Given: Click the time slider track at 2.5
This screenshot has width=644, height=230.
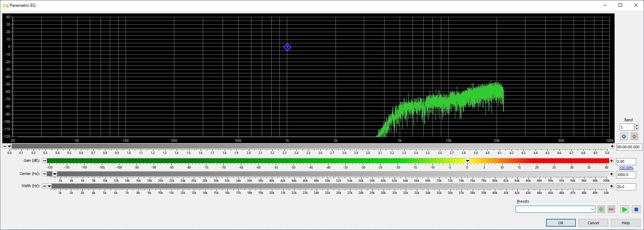Looking at the screenshot, I should [308, 146].
